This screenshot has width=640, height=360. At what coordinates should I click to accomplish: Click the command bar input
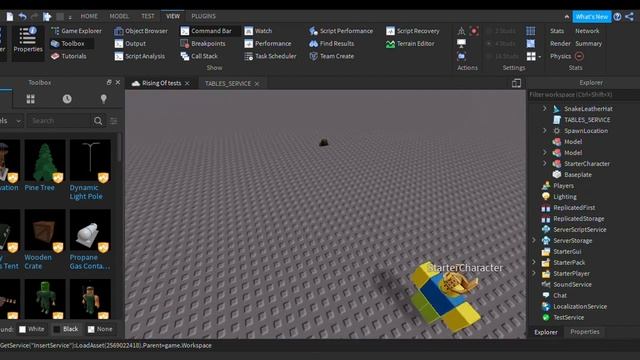click(320, 346)
